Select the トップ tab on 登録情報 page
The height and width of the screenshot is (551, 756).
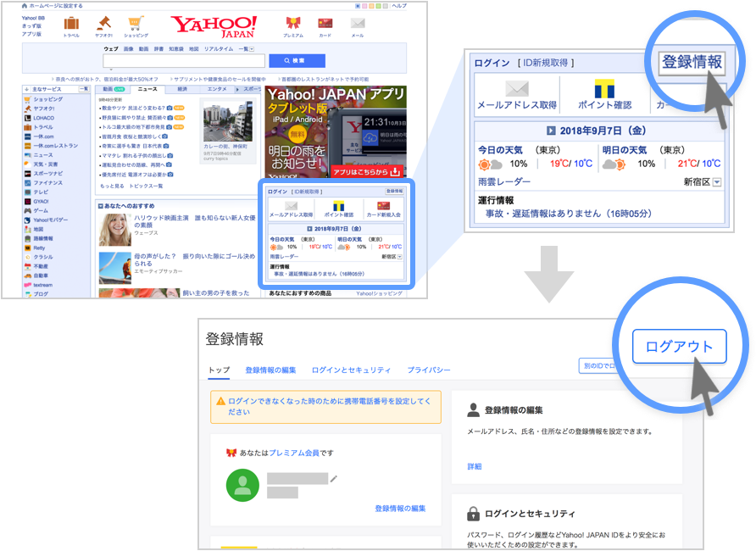click(x=219, y=370)
